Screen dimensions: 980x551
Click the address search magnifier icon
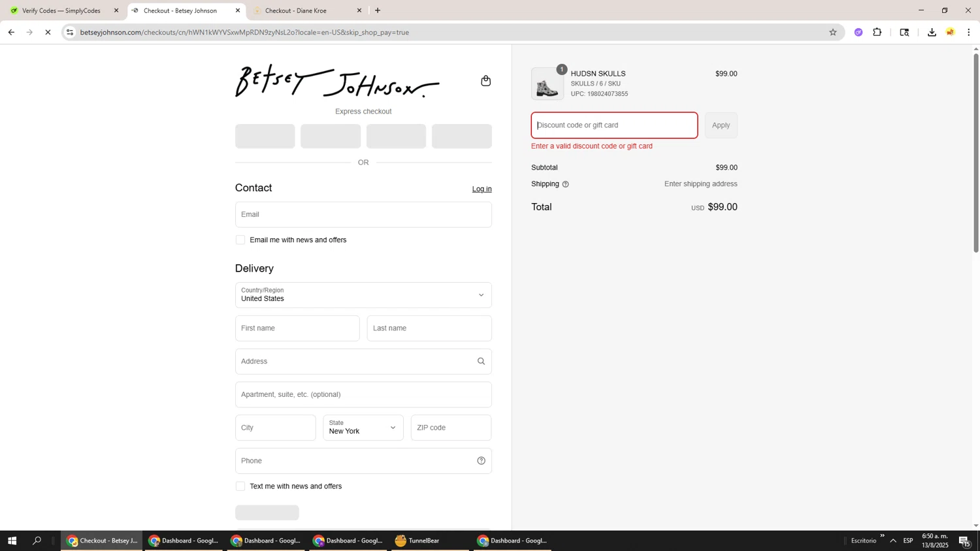[481, 361]
